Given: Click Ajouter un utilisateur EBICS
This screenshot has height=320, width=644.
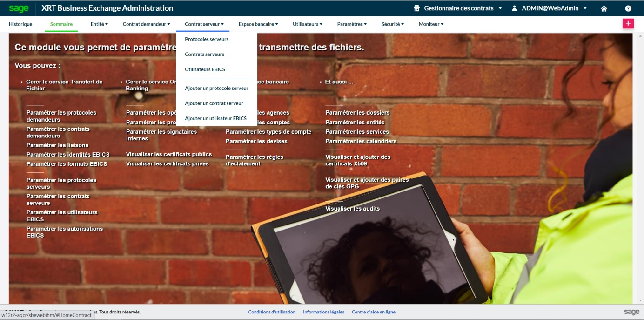Looking at the screenshot, I should point(215,118).
